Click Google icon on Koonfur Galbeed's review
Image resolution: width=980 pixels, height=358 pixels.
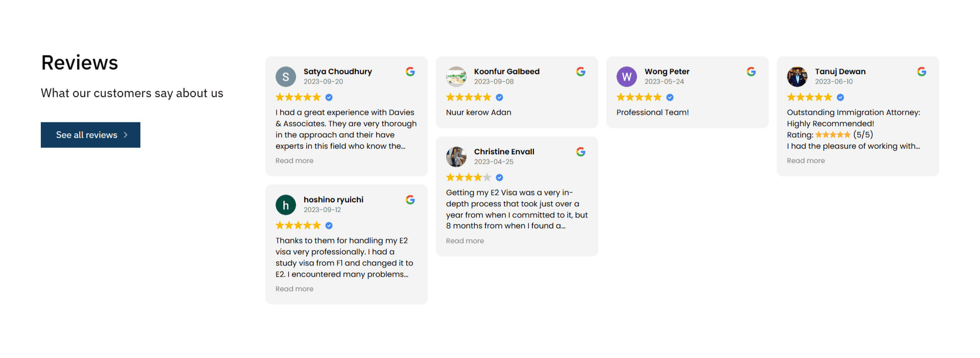[x=581, y=71]
